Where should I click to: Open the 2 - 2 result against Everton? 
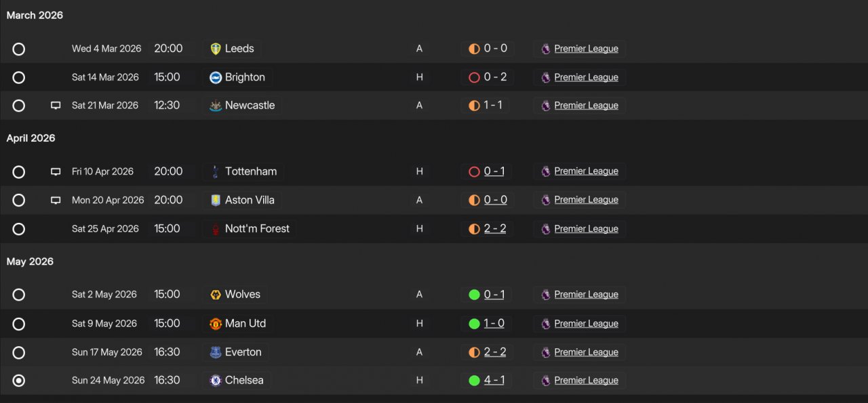click(495, 352)
